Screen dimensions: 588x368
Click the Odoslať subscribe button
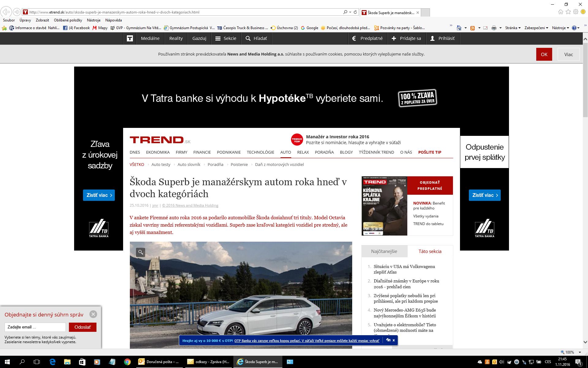click(x=83, y=327)
